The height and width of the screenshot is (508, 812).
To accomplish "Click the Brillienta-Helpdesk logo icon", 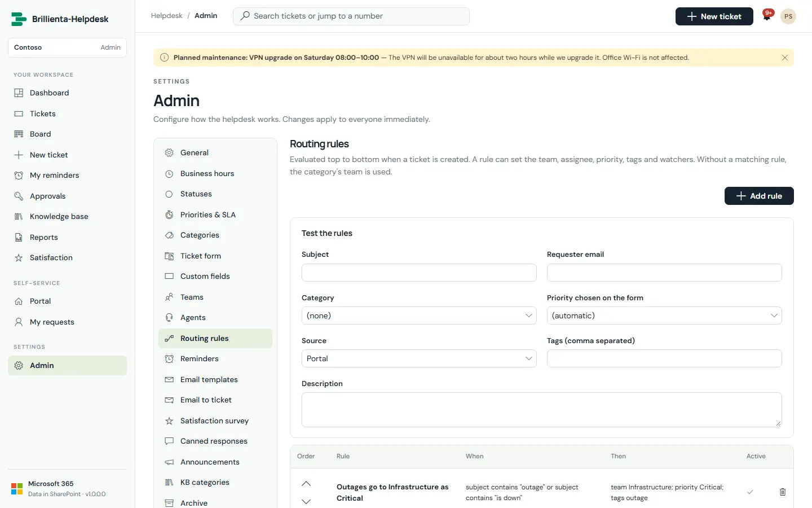I will pyautogui.click(x=19, y=19).
